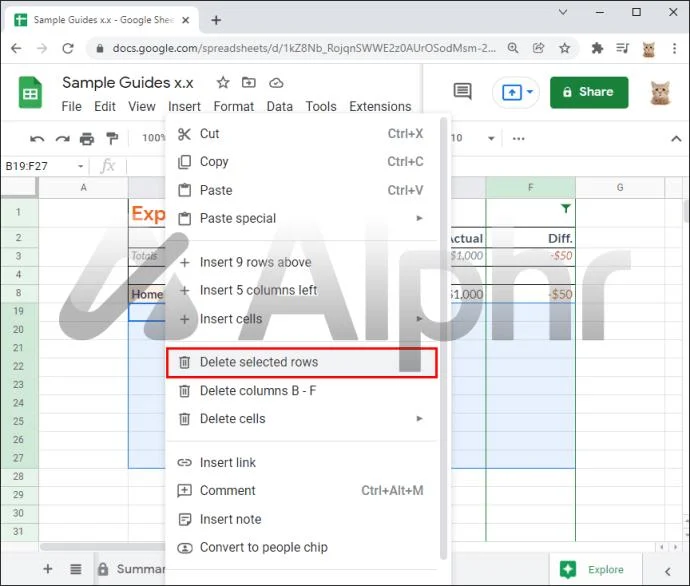Image resolution: width=690 pixels, height=586 pixels.
Task: Expand the Paste special submenu
Action: click(301, 219)
